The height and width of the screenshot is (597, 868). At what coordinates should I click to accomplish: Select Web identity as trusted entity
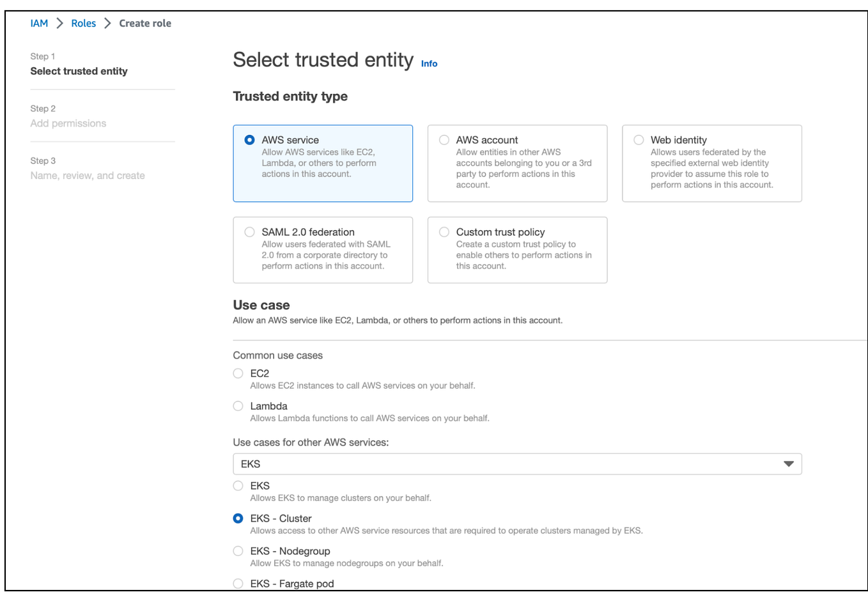[x=639, y=140]
